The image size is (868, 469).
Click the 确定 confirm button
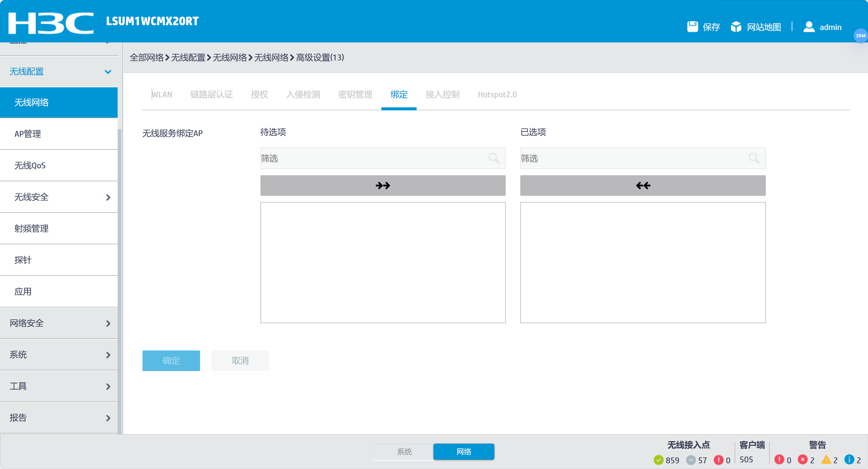171,360
